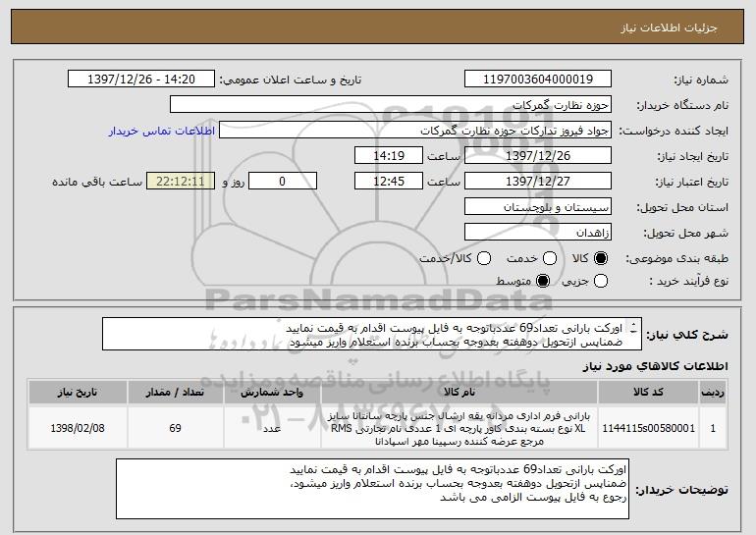Click the ساعت باقی مانده label
This screenshot has width=756, height=535.
click(x=97, y=182)
